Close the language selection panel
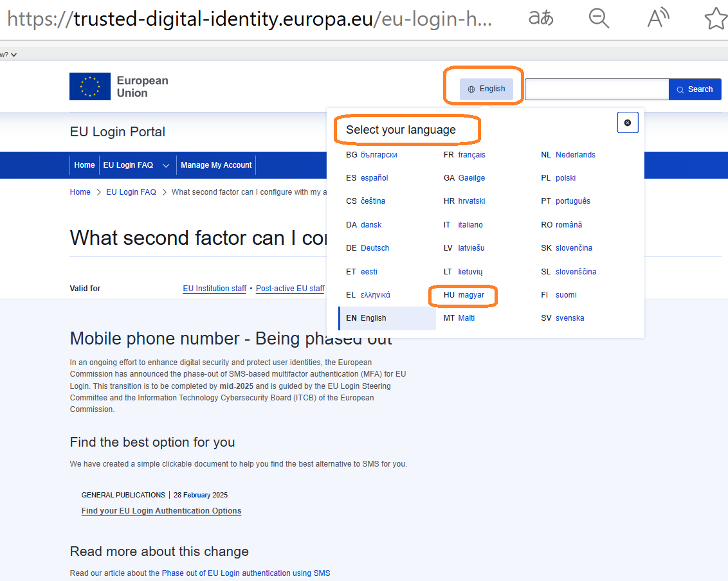The width and height of the screenshot is (728, 581). 628,122
